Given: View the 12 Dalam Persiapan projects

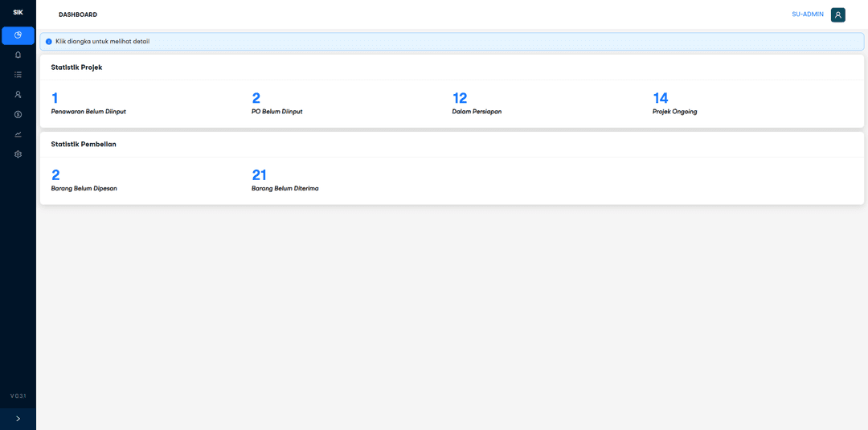Looking at the screenshot, I should [x=459, y=98].
